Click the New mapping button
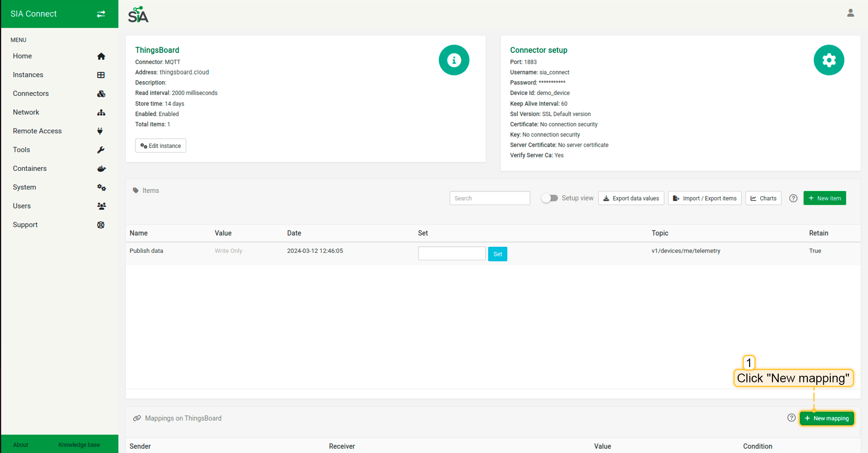Viewport: 868px width, 453px height. (x=827, y=418)
